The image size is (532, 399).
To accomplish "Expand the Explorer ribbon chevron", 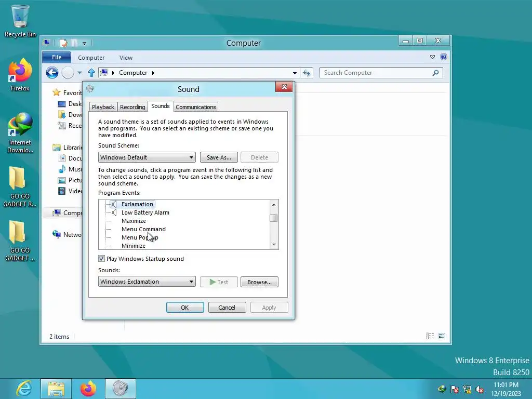I will point(432,57).
